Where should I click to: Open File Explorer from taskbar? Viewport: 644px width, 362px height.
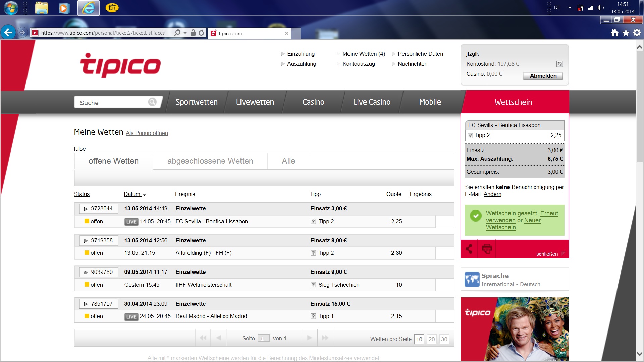point(42,8)
